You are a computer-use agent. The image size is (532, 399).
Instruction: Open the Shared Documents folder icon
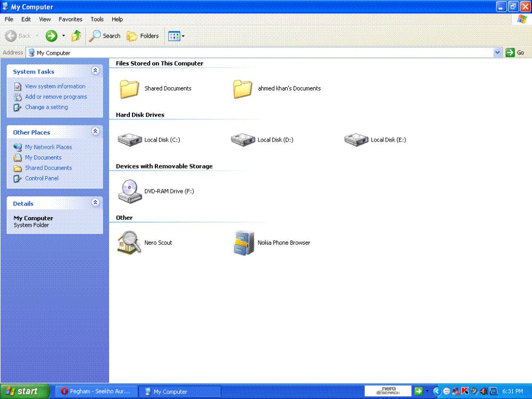click(129, 89)
